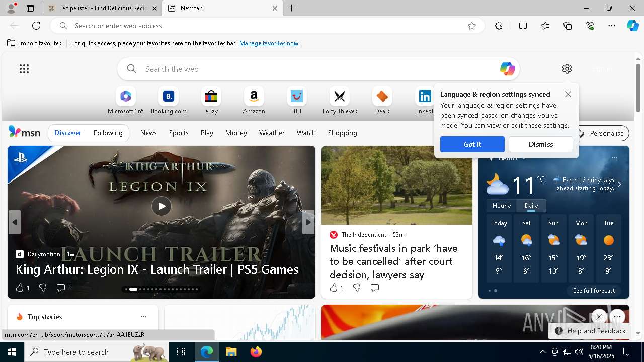This screenshot has width=644, height=362.
Task: Open the browser profile icon
Action: click(11, 8)
